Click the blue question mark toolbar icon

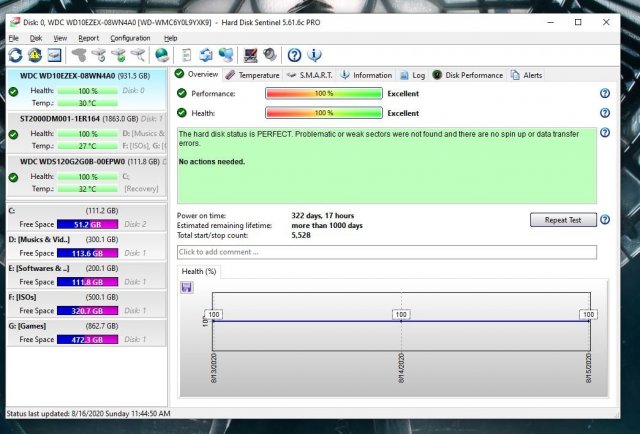[x=294, y=55]
